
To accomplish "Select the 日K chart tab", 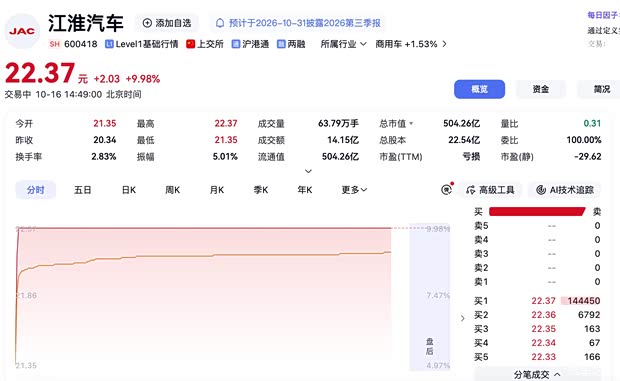I will coord(129,190).
